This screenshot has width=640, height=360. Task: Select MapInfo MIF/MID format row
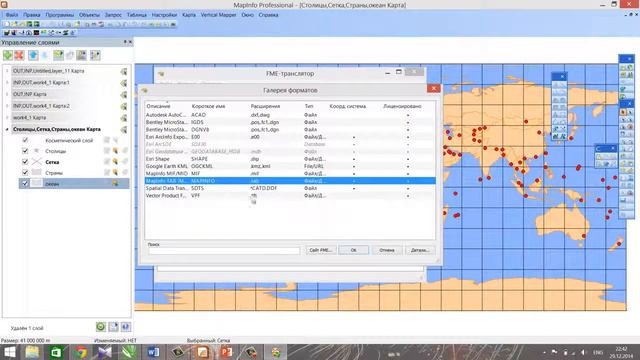[x=290, y=173]
